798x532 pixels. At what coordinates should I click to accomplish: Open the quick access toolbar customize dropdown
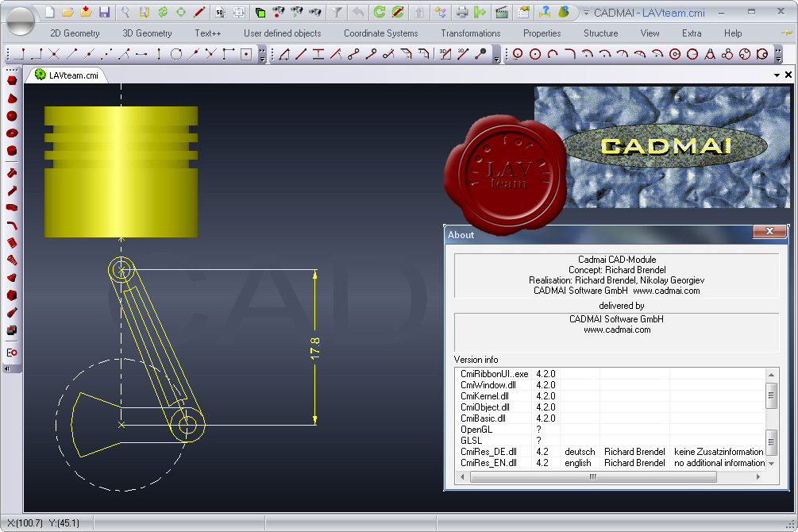tap(586, 13)
